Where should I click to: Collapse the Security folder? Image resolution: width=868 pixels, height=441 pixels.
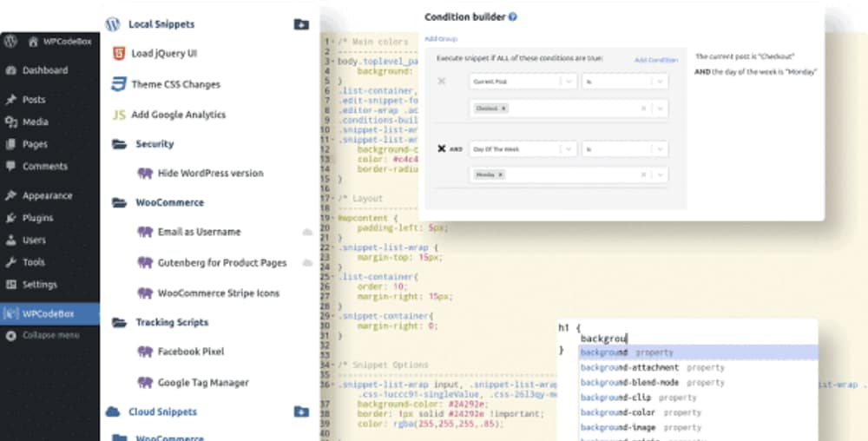[x=119, y=144]
